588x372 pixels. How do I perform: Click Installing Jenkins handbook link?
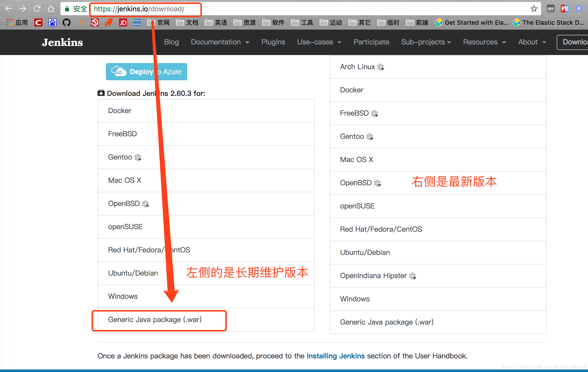pos(336,356)
